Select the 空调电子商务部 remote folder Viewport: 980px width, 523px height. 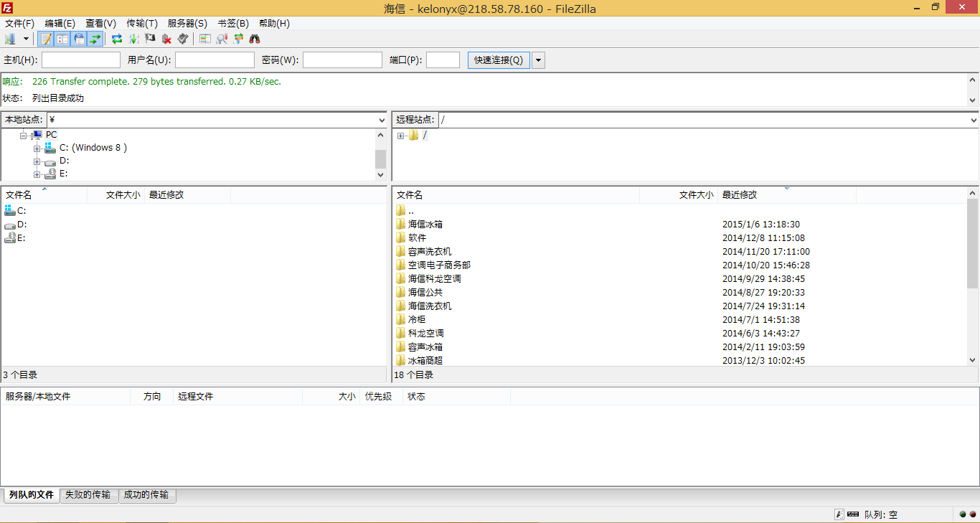tap(433, 265)
